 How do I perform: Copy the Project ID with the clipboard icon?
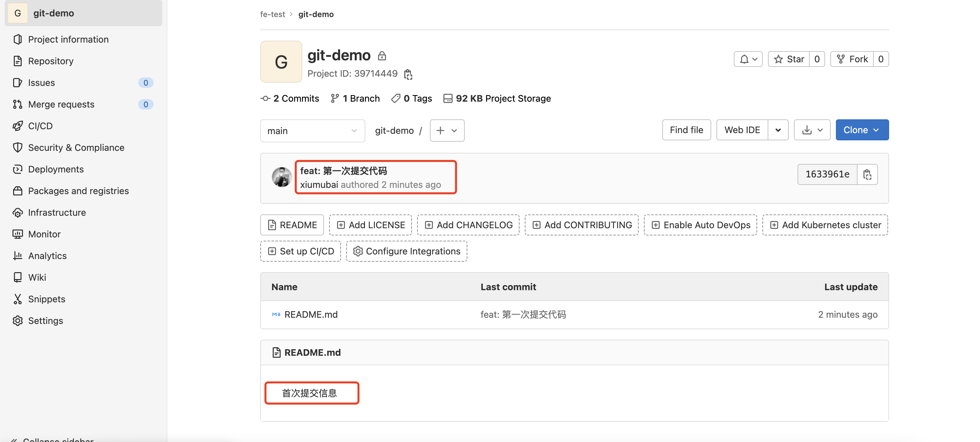click(408, 74)
